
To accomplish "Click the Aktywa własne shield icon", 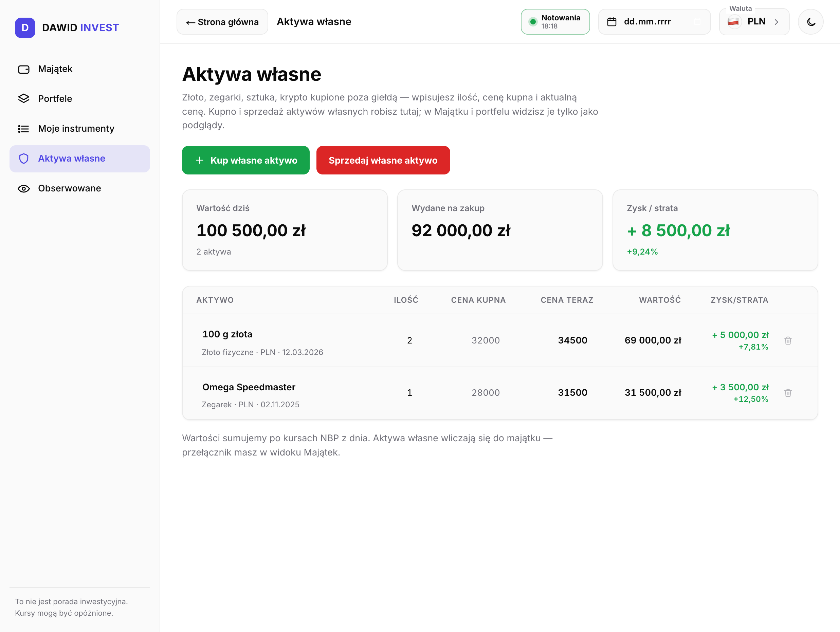I will pyautogui.click(x=23, y=159).
